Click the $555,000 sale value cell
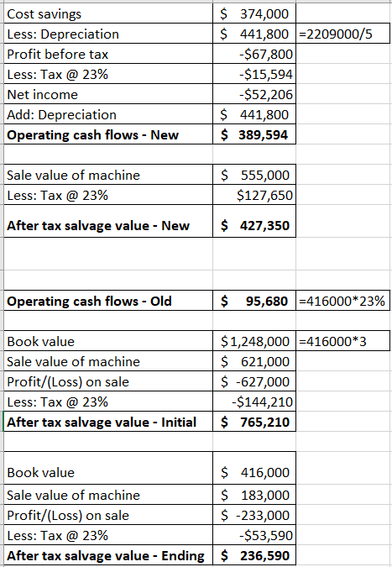This screenshot has width=392, height=567. pyautogui.click(x=254, y=175)
